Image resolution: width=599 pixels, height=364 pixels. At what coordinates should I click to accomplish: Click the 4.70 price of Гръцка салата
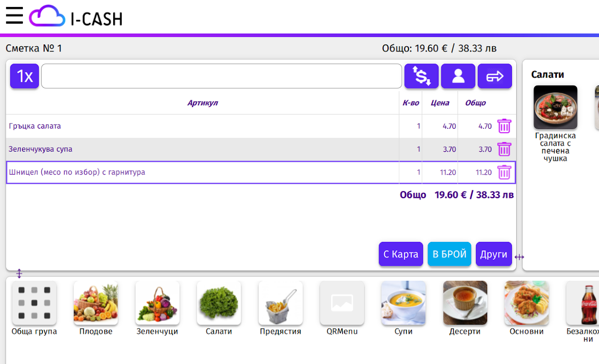point(449,126)
